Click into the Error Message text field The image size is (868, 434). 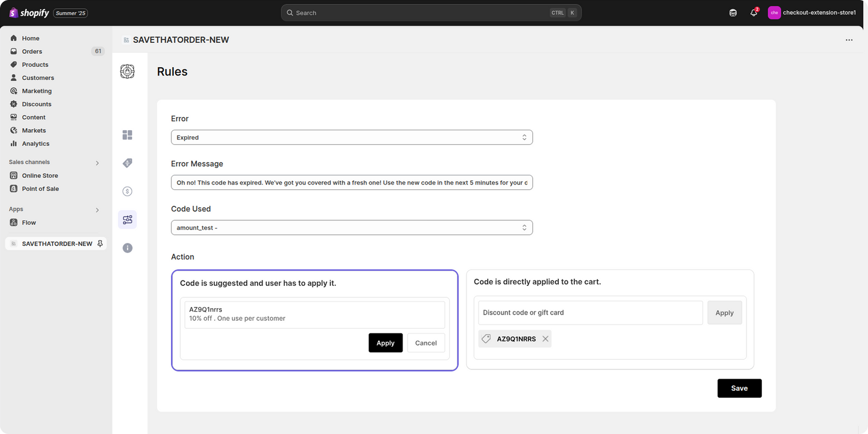(x=352, y=183)
